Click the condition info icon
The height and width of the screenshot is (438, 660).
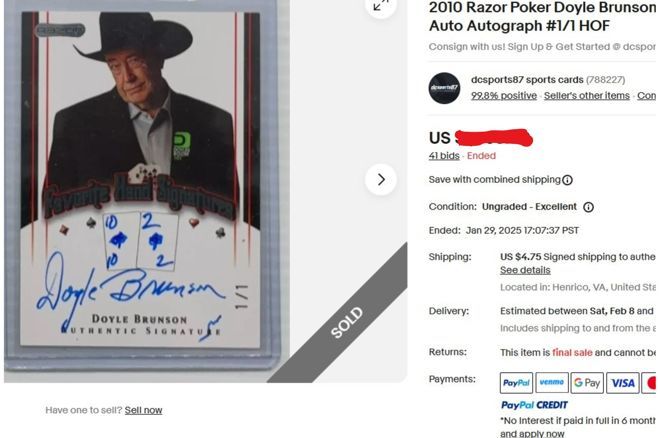(588, 207)
